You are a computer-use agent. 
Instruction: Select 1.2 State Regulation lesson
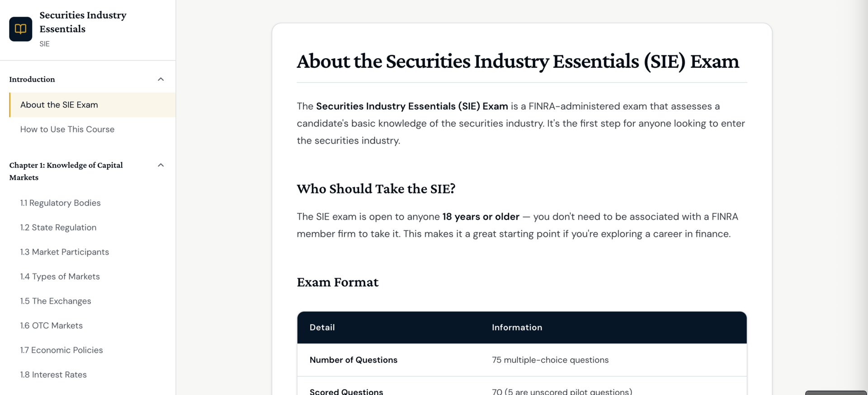point(58,227)
